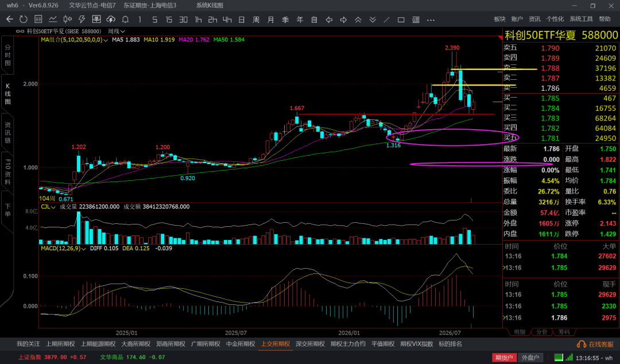Open the 上交所期权 tab

coord(275,344)
